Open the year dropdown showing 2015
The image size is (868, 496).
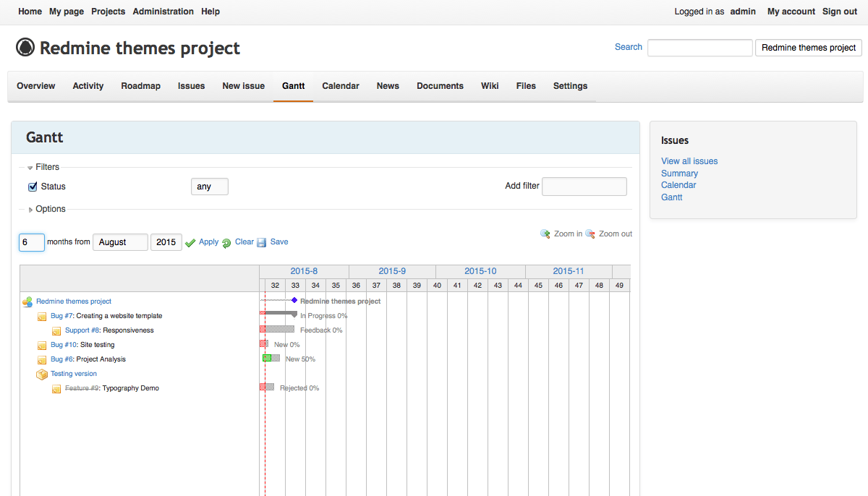click(x=166, y=242)
